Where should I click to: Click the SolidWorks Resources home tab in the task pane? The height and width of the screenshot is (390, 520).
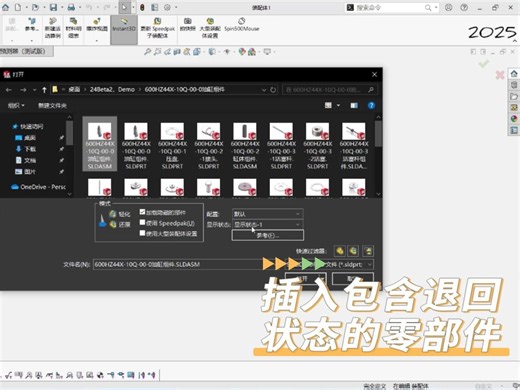[x=514, y=74]
